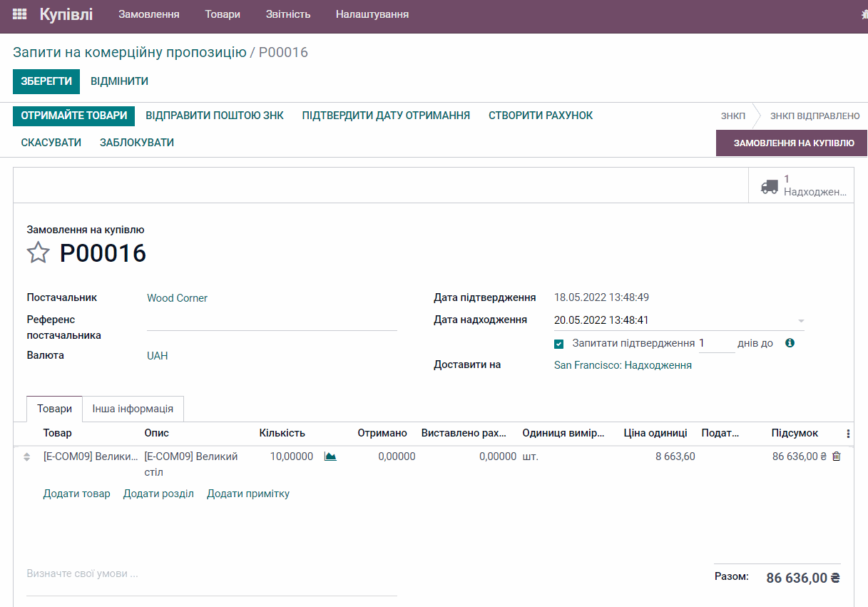Click the info icon next to confirmation days

(789, 342)
